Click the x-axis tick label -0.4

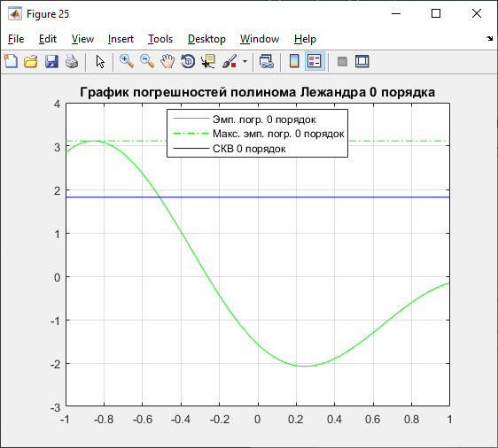coord(181,420)
